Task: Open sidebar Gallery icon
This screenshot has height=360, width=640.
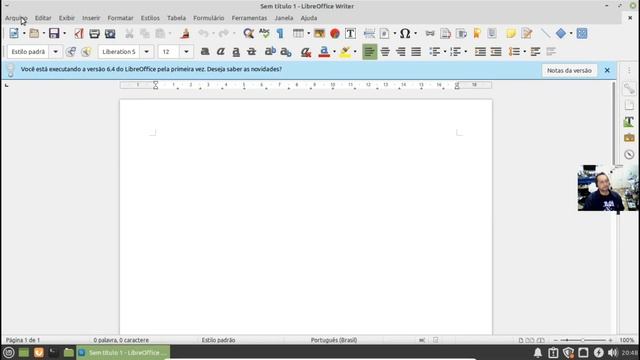Action: click(x=629, y=138)
